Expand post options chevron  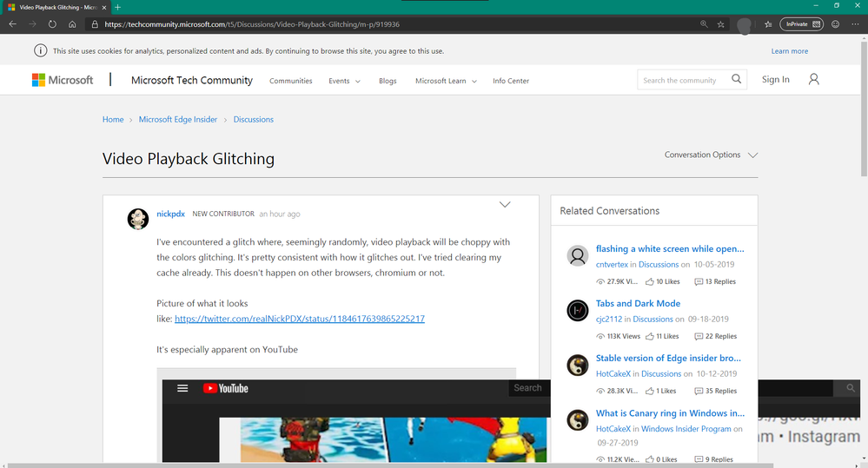point(505,205)
